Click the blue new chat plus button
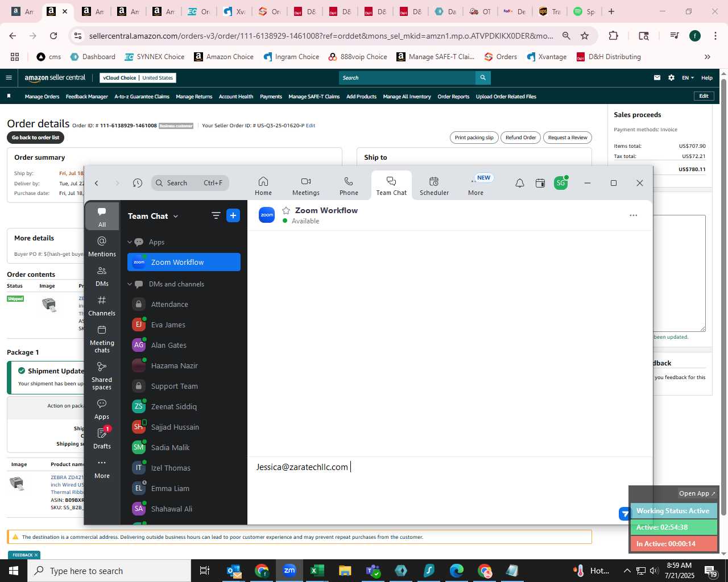Viewport: 728px width, 582px height. 233,215
